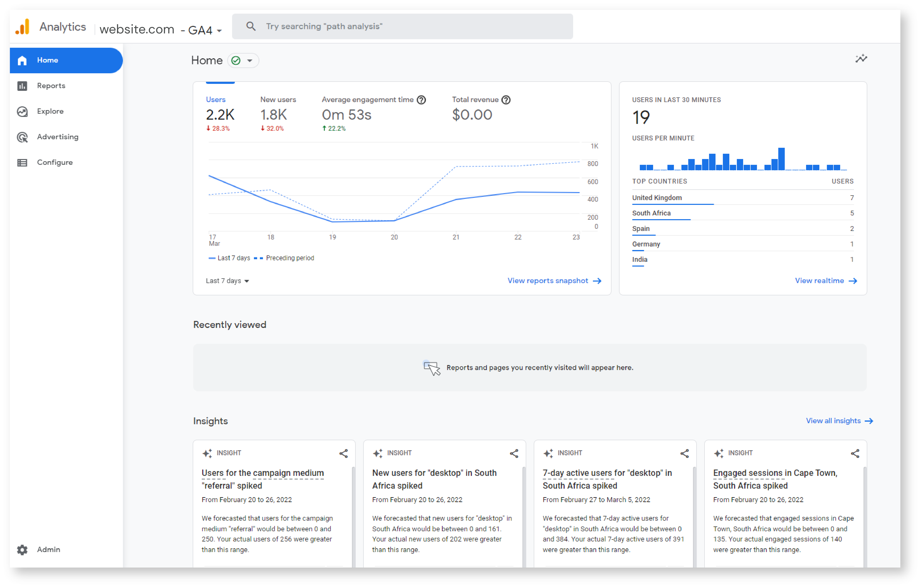Click sparkle icon on New users insight card
The height and width of the screenshot is (588, 921).
pyautogui.click(x=378, y=453)
